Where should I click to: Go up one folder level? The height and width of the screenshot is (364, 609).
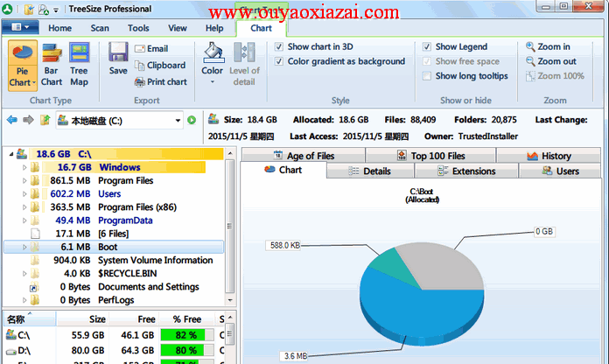tap(45, 120)
